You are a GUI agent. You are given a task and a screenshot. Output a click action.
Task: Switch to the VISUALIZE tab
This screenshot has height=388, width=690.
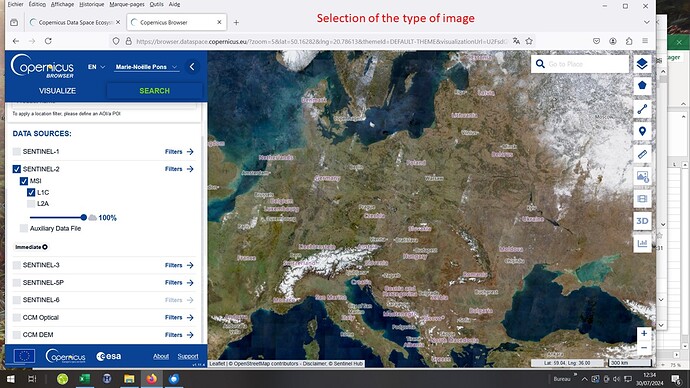[57, 91]
